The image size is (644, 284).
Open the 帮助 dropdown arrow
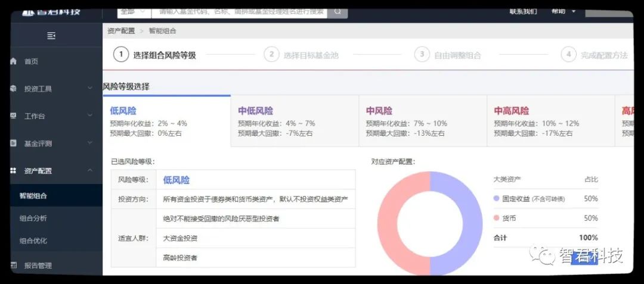[x=574, y=11]
